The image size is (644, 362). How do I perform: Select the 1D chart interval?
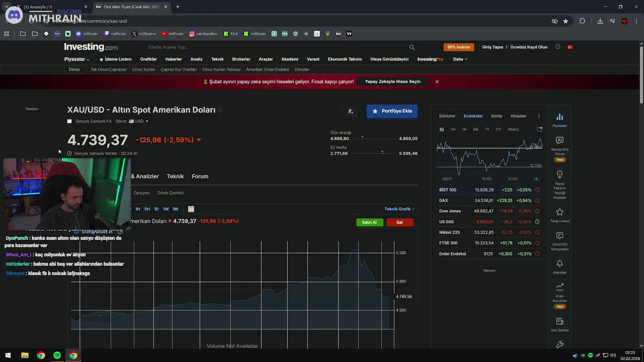[156, 209]
